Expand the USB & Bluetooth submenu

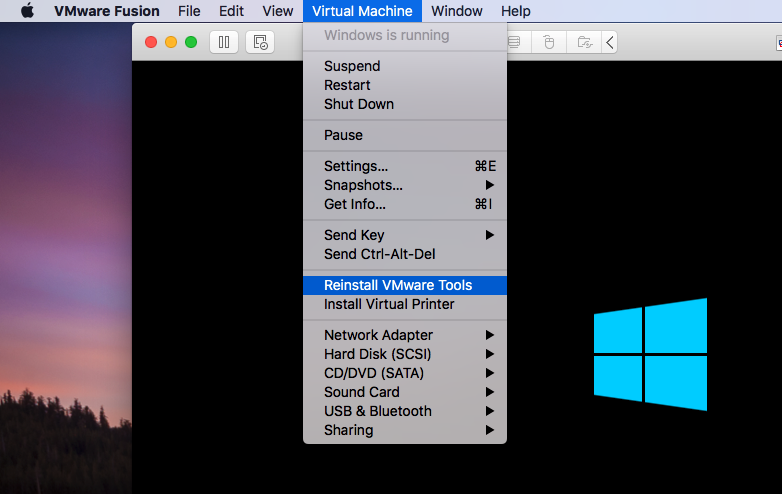tap(405, 411)
